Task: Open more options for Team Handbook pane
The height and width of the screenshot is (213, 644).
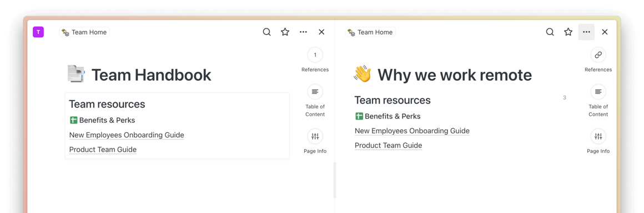Action: 303,32
